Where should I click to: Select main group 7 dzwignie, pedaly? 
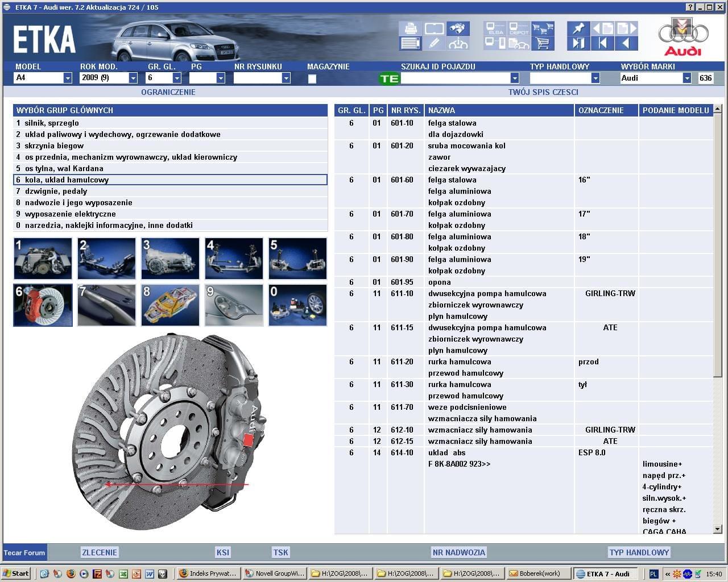tap(170, 191)
